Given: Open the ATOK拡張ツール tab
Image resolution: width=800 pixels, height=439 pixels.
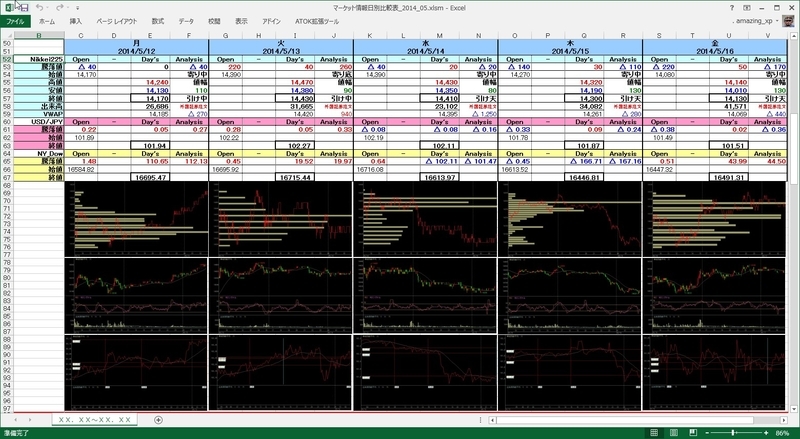Looking at the screenshot, I should click(317, 21).
